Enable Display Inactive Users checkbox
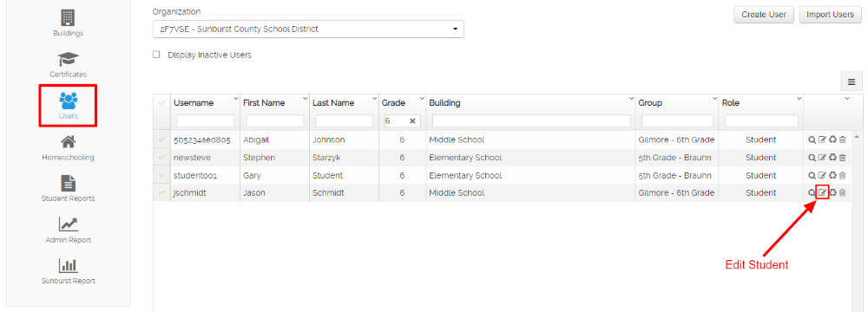Screen dimensions: 868x312 pos(156,55)
